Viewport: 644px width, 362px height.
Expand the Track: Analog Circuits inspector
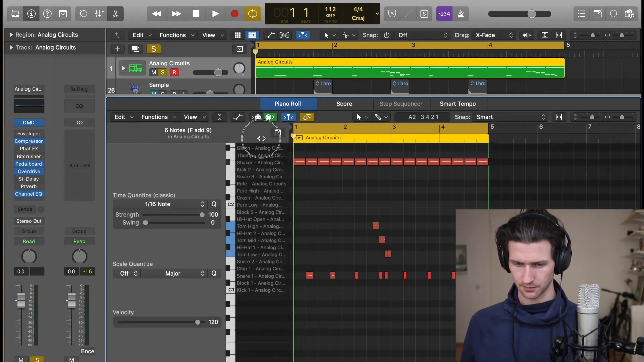11,47
